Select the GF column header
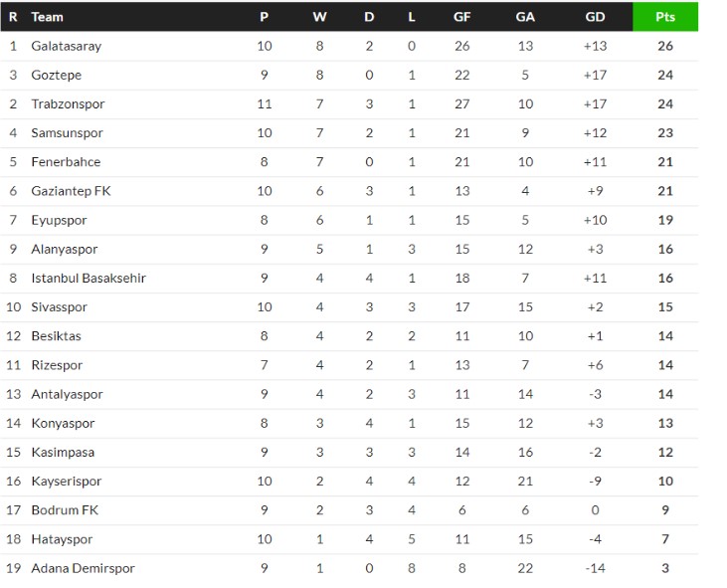Viewport: 727px width, 588px height. tap(461, 17)
